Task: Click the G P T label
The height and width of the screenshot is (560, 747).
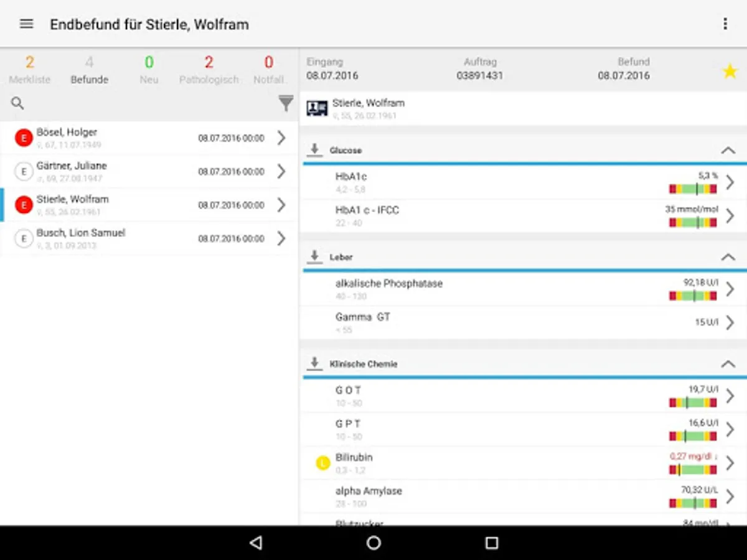Action: click(349, 424)
